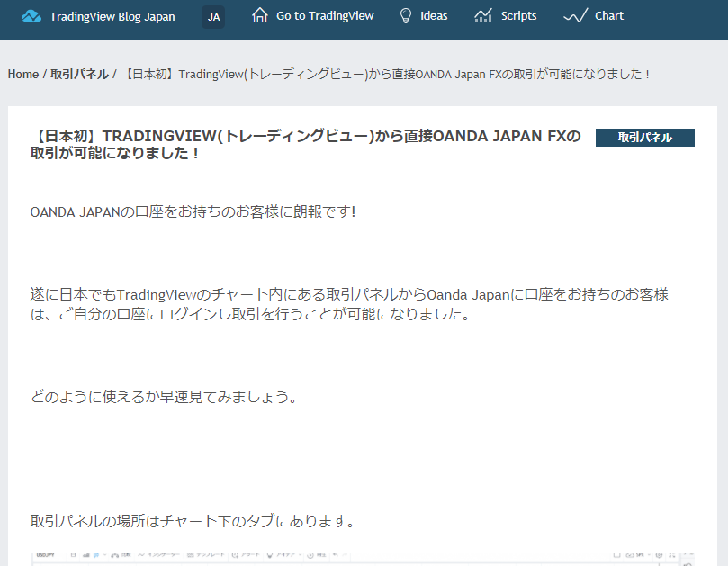Click the text 取引パネルの場所はチャート下のタブにあります。
Screen dimensions: 728x566
click(x=193, y=521)
